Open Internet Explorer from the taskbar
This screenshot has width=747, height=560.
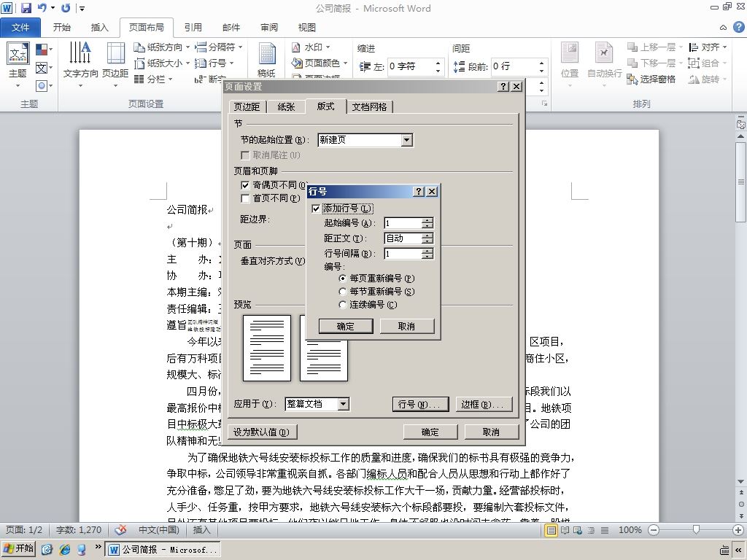click(x=64, y=550)
